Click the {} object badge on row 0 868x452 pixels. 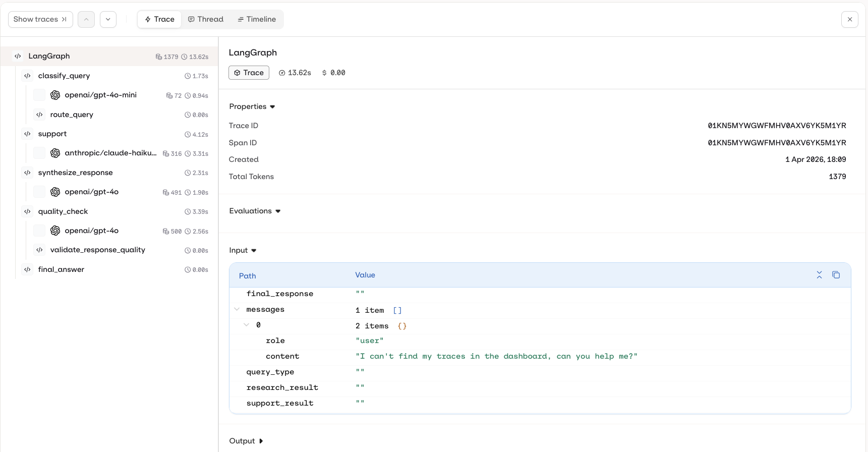[x=402, y=326]
